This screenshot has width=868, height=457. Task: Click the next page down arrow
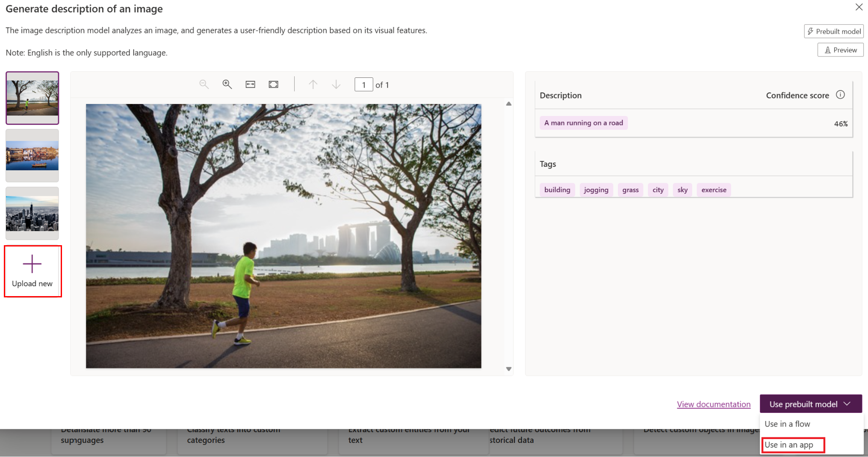(337, 84)
